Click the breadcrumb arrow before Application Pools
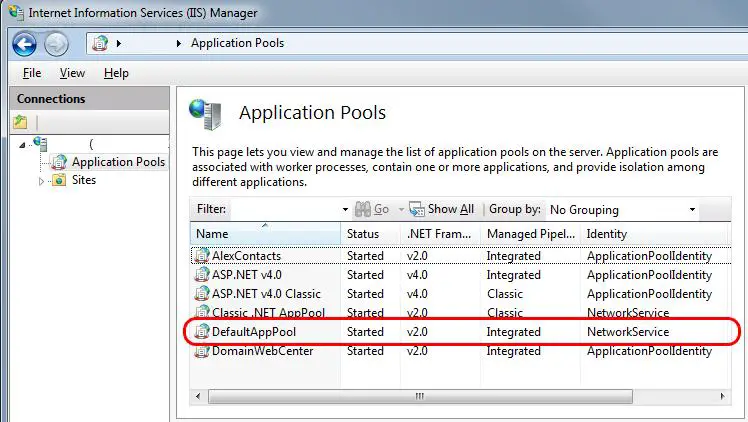The height and width of the screenshot is (422, 748). click(178, 43)
